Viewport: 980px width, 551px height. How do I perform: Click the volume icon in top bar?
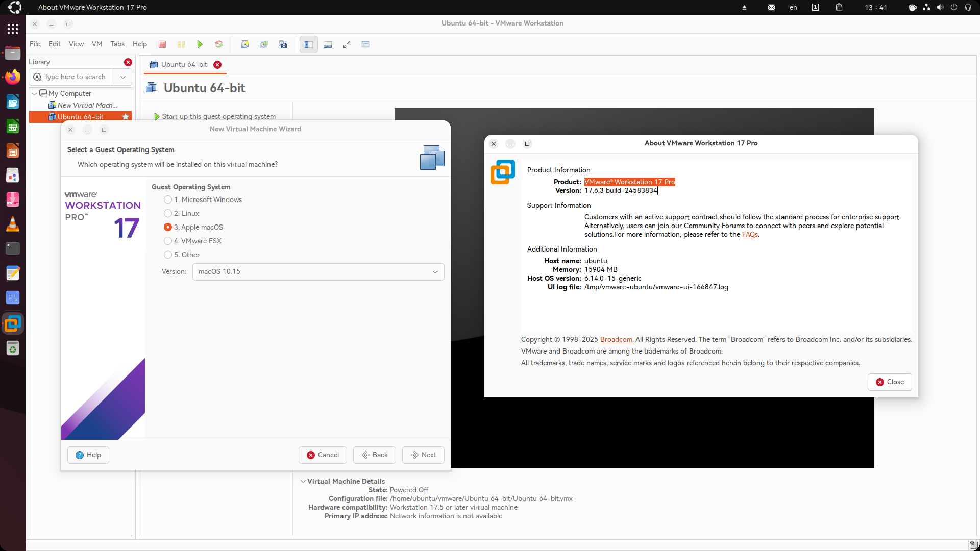coord(940,7)
